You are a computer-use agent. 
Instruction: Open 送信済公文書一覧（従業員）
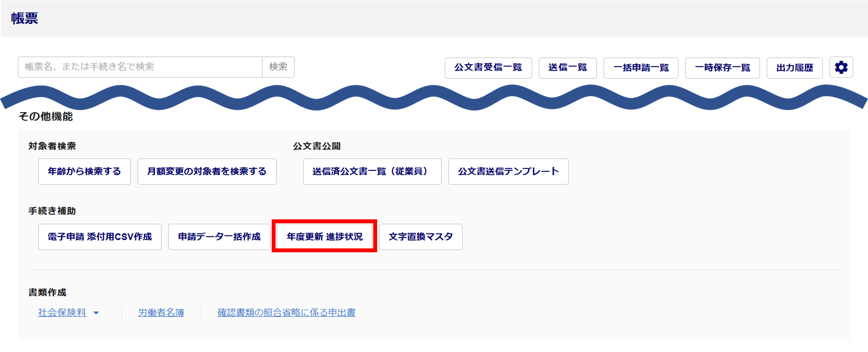[x=372, y=172]
